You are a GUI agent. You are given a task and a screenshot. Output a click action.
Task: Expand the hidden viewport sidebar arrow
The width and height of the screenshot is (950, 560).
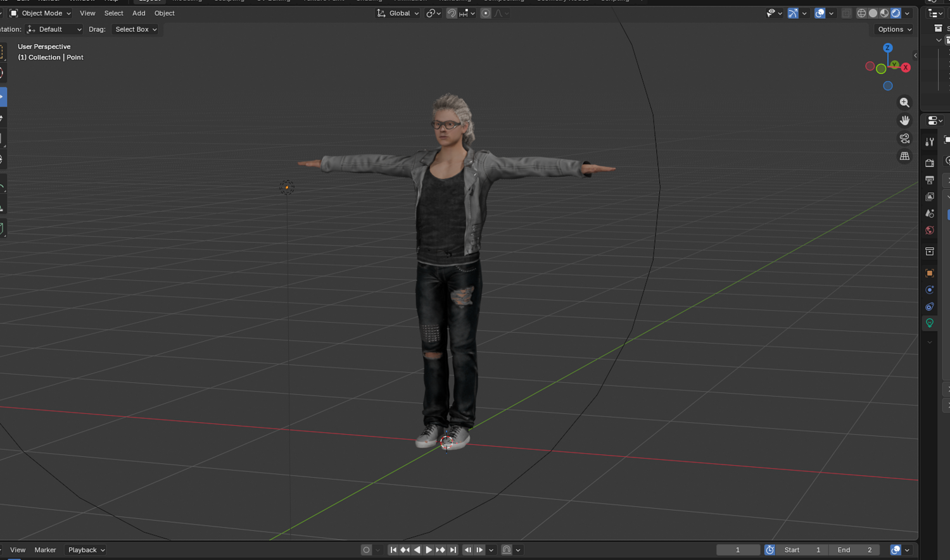tap(915, 56)
